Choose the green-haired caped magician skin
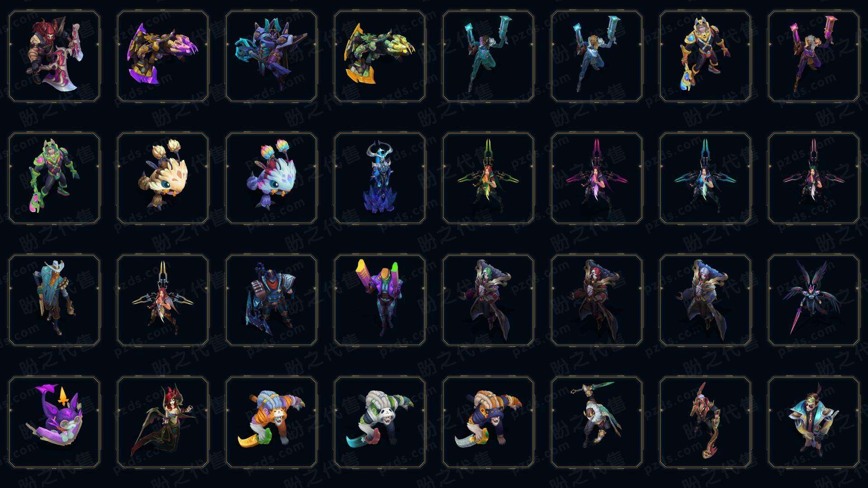Screen dimensions: 868x488 point(488,300)
